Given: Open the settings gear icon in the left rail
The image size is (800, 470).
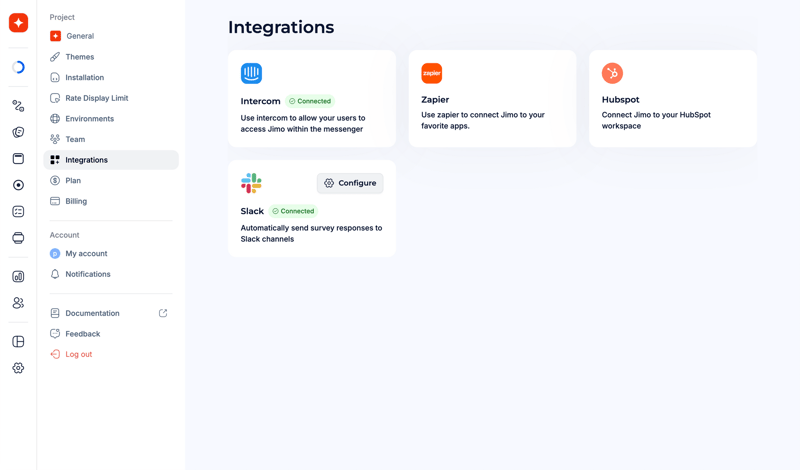Looking at the screenshot, I should click(x=18, y=368).
